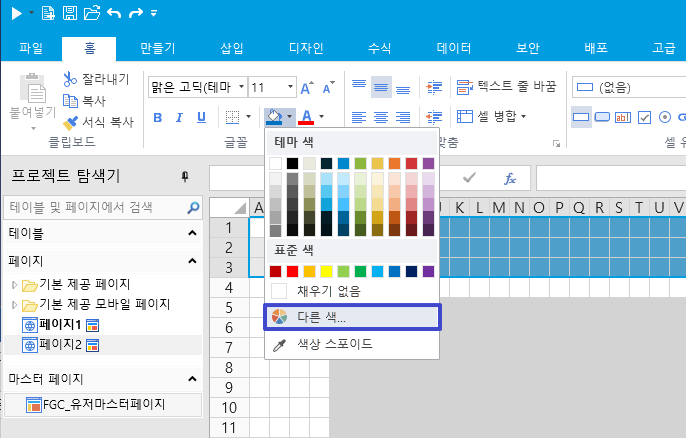Select the checkbox cell type icon
Viewport: 686px width, 438px height.
(645, 118)
